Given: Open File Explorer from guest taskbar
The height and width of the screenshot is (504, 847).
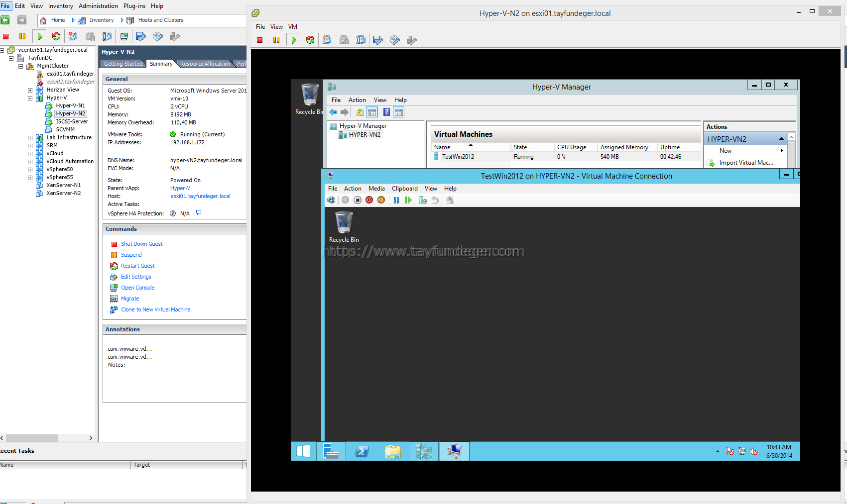Looking at the screenshot, I should pos(393,451).
